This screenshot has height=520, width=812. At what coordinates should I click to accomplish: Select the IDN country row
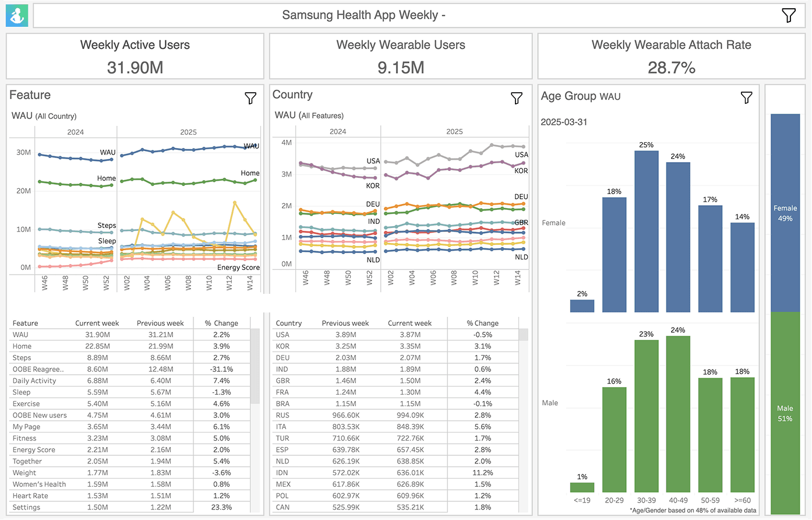(x=396, y=473)
